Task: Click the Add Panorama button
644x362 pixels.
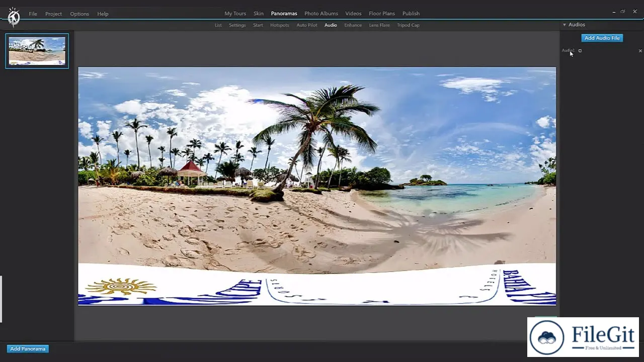Action: point(28,348)
